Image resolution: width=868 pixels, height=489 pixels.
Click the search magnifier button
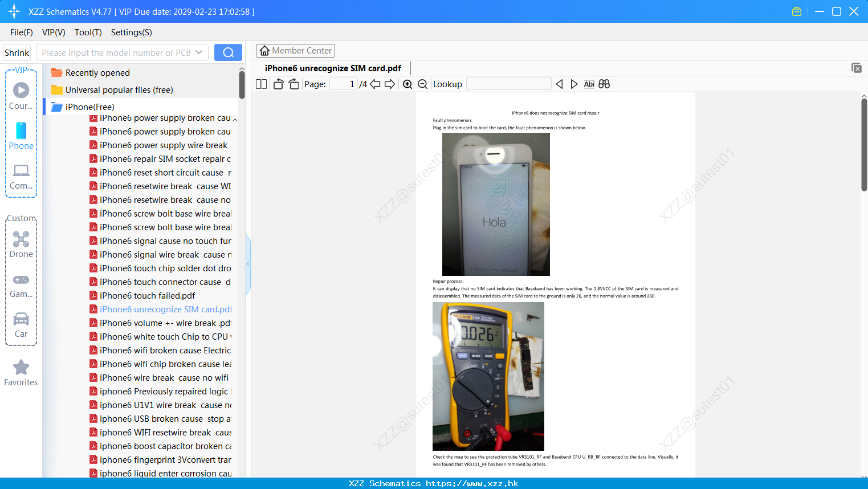(x=228, y=52)
